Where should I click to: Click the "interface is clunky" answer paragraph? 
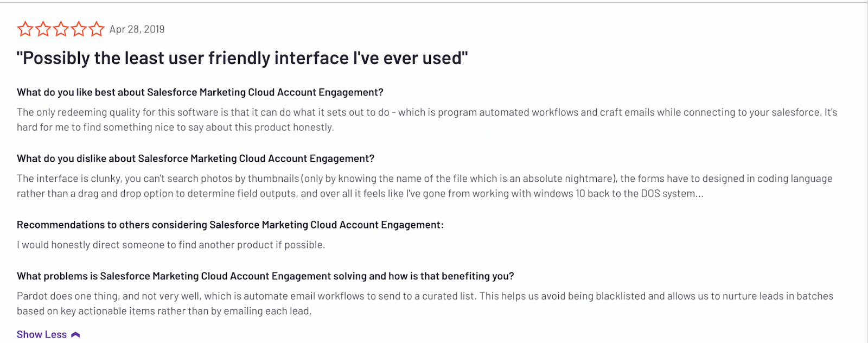424,179
